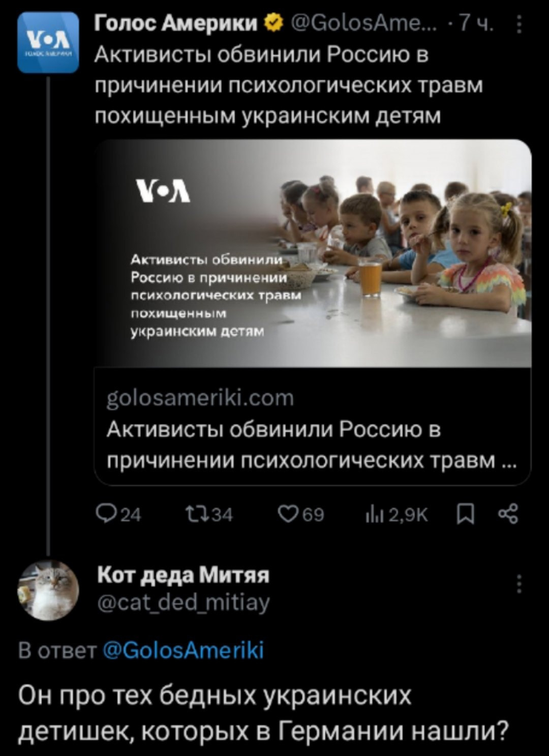Open the Голос Америки VOA avatar
The image size is (549, 756).
(48, 43)
